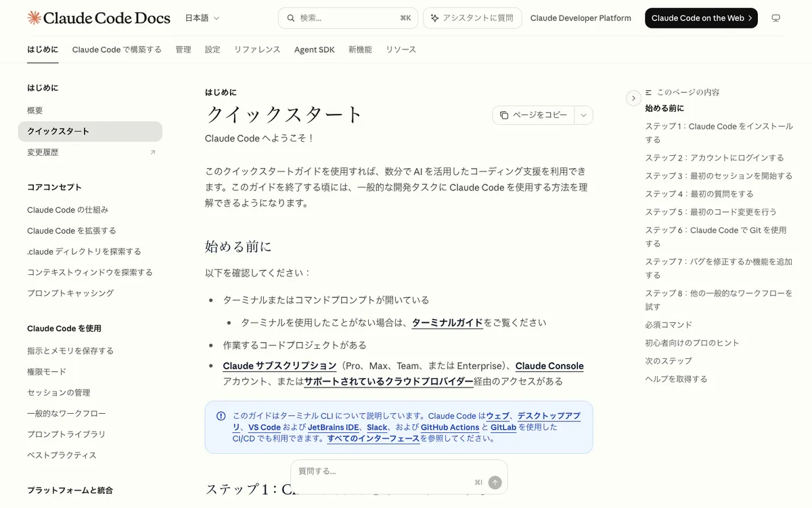Open the 管理 tab
812x508 pixels.
183,49
